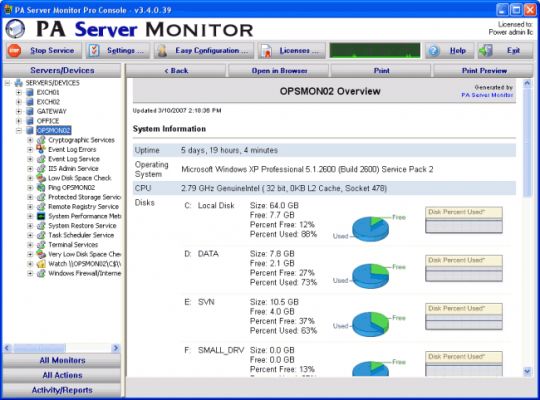
Task: Select the OPSMON02 tree item
Action: [x=54, y=131]
